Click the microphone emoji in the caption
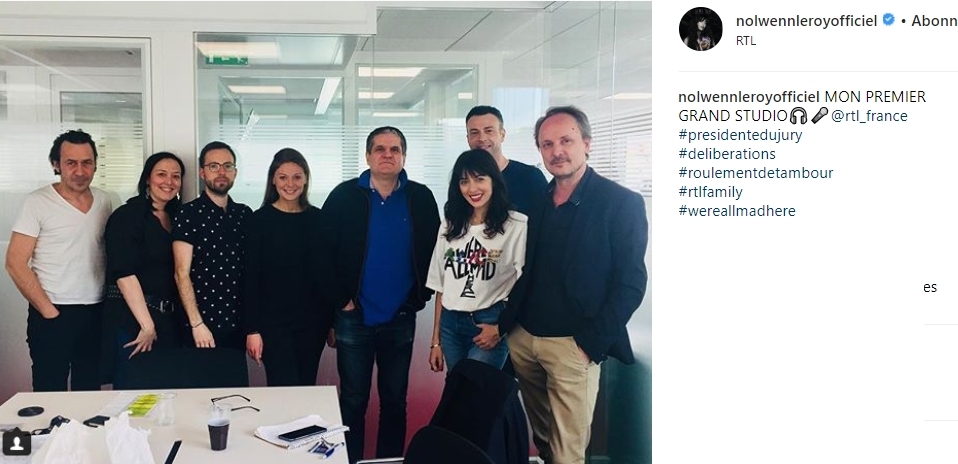Screen dimensions: 958x464 tap(819, 116)
